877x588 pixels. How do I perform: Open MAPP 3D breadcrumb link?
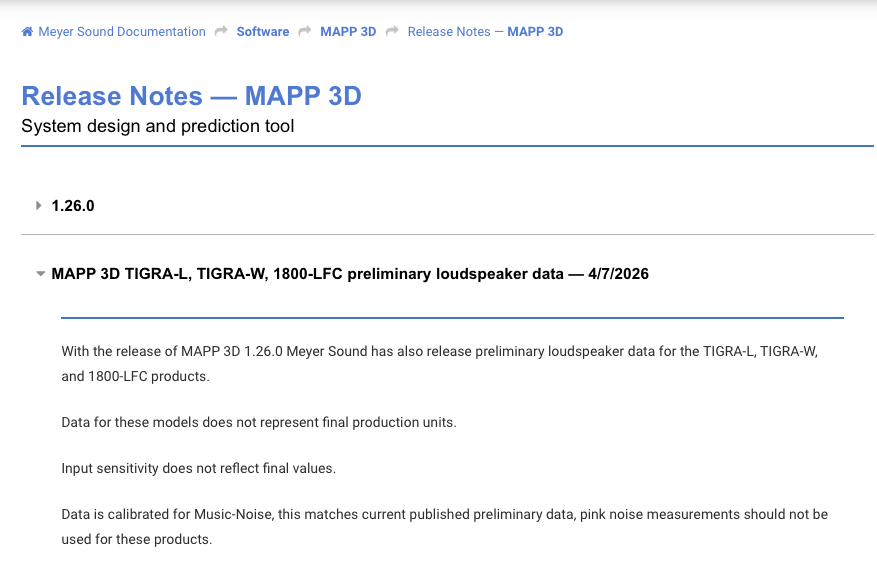click(x=348, y=32)
